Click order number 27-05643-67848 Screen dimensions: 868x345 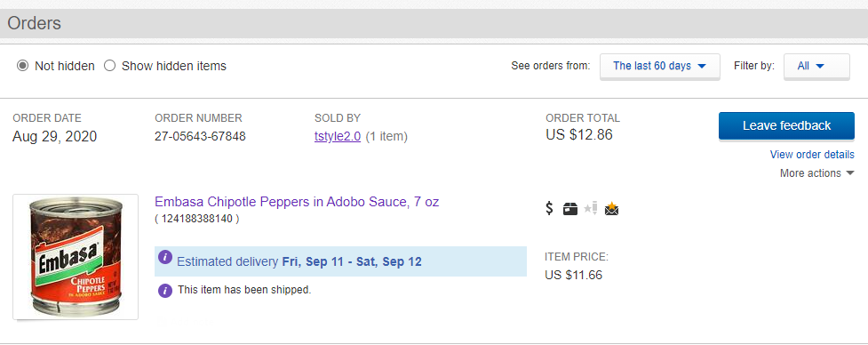[201, 136]
